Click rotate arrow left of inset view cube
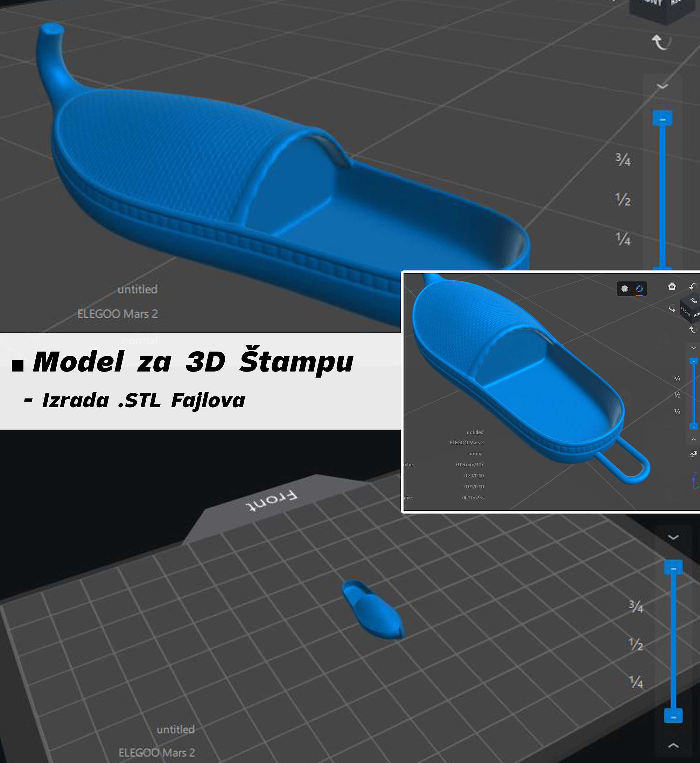700x763 pixels. 672,309
